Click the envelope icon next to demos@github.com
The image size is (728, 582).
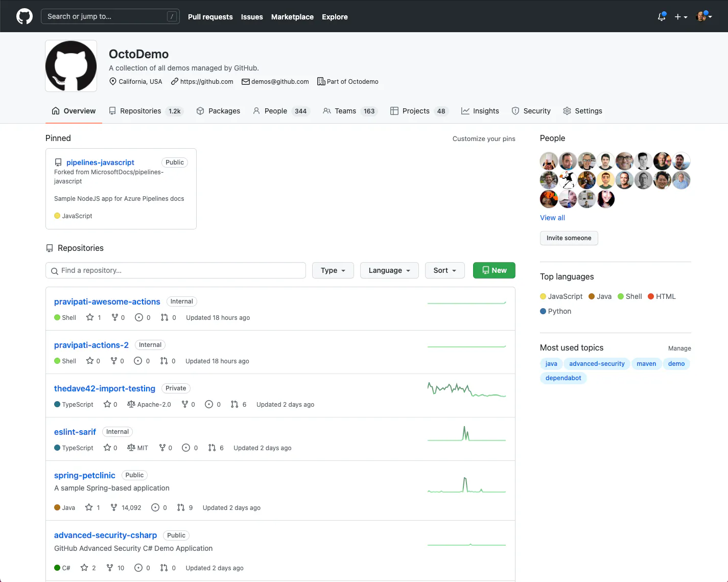click(245, 81)
